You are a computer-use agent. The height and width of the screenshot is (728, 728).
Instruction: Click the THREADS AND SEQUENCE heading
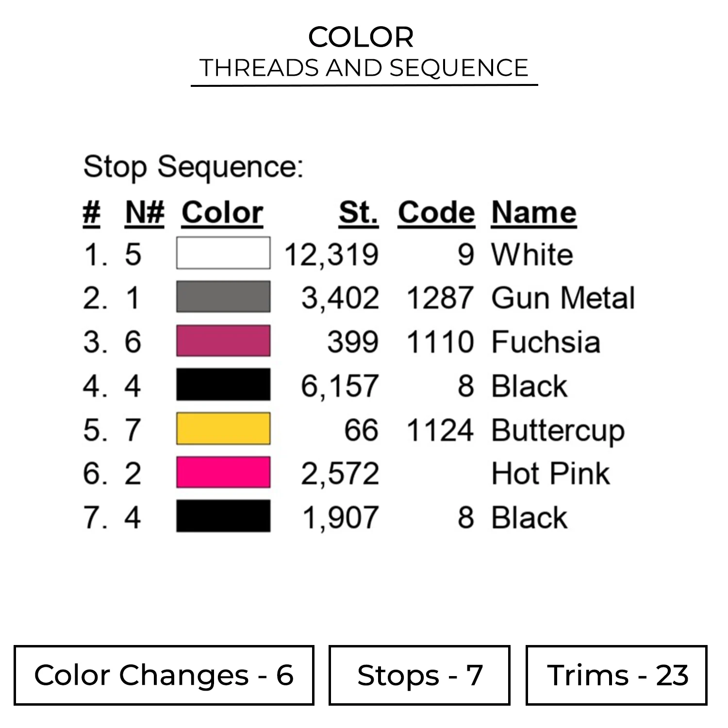click(x=364, y=68)
